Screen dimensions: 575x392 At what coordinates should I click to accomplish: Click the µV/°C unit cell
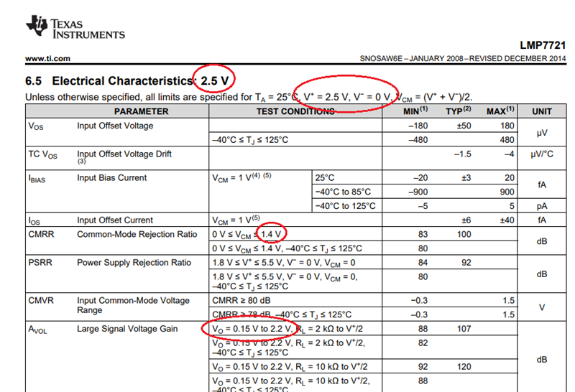click(x=542, y=154)
